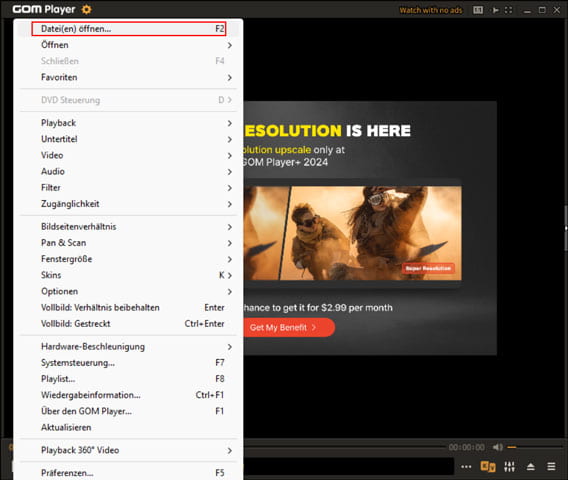The image size is (568, 480).
Task: Toggle the fullscreen icon in title bar
Action: point(509,10)
